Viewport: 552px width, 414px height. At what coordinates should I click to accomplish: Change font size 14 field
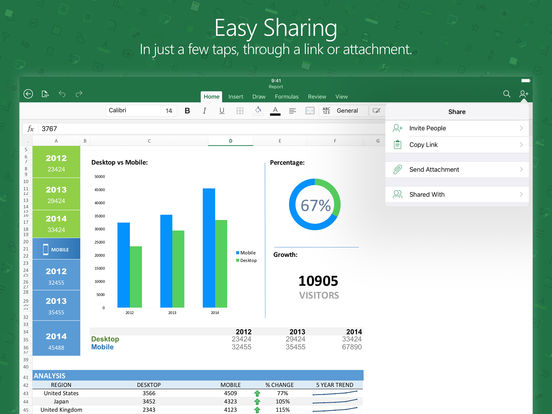point(169,111)
